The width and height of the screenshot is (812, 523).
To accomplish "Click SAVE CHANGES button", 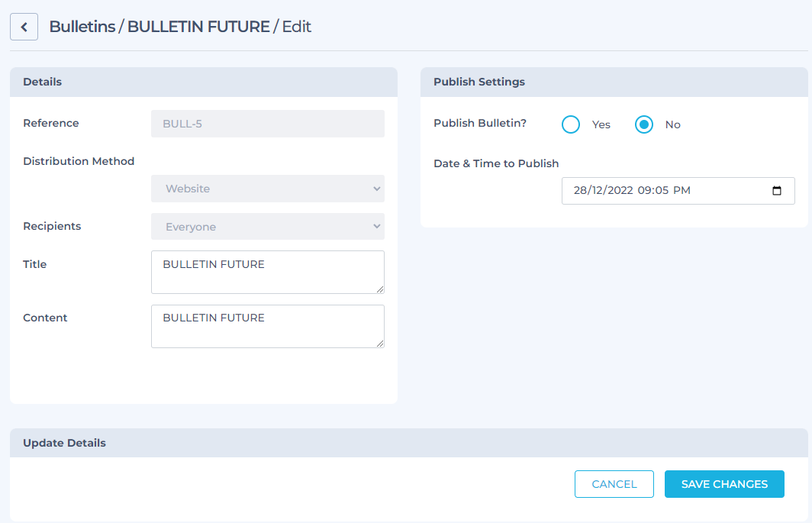I will [724, 484].
